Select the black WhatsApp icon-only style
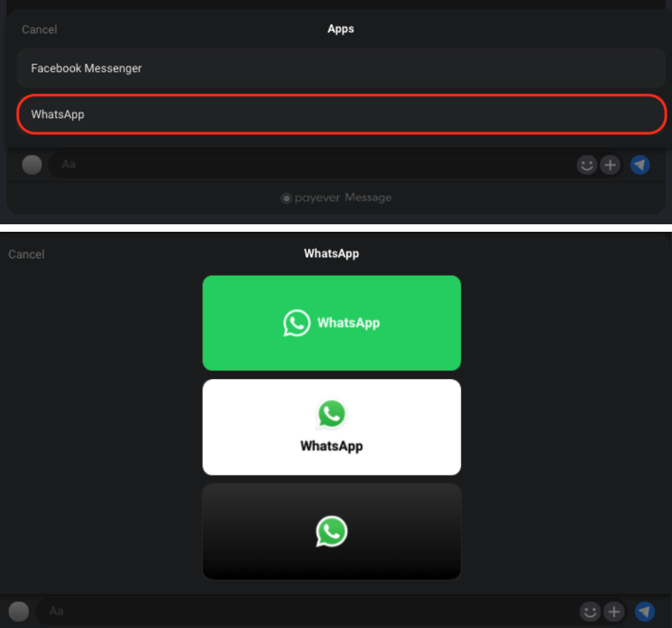Screen dimensions: 672x628 coord(332,532)
